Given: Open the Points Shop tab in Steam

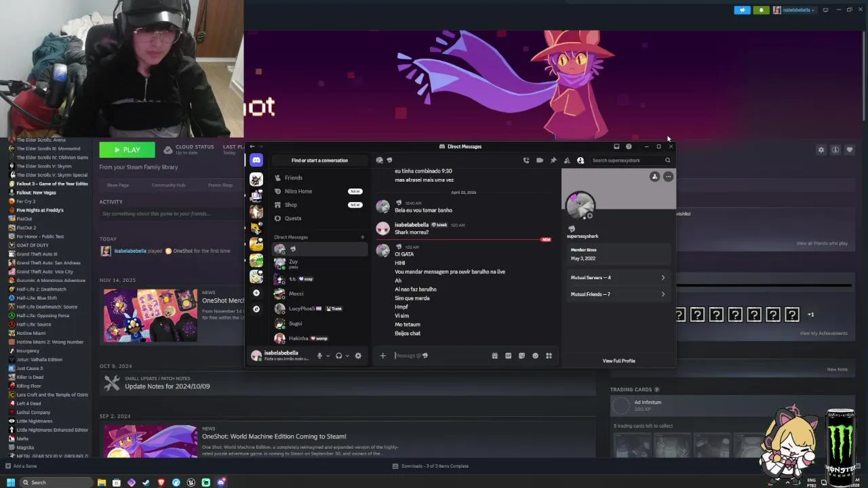Looking at the screenshot, I should pos(220,185).
